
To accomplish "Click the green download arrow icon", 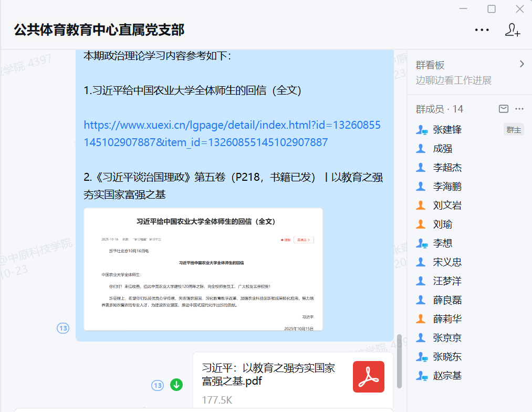I will [x=176, y=385].
